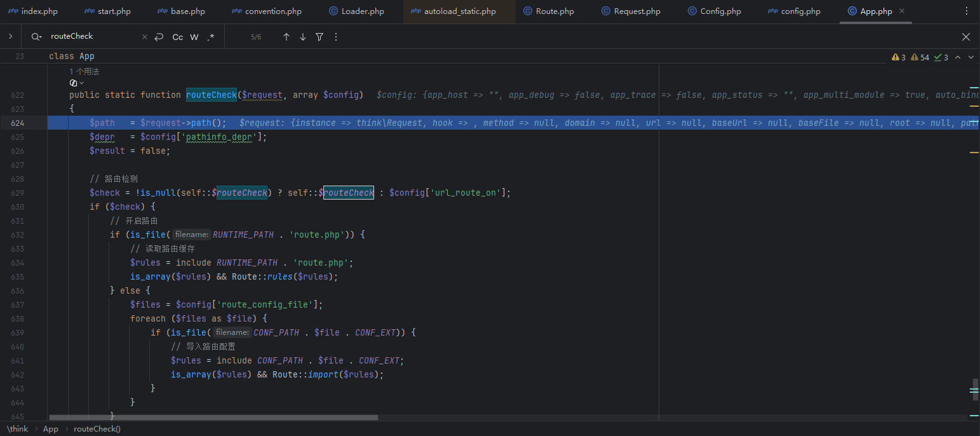
Task: Click the horizontal scrollbar thumb
Action: (x=213, y=418)
